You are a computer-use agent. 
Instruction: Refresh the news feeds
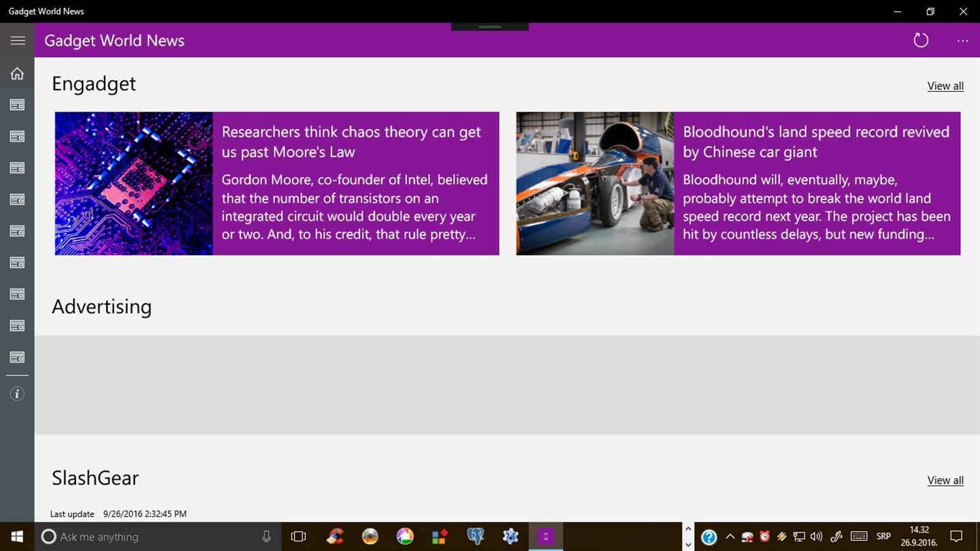[x=921, y=40]
